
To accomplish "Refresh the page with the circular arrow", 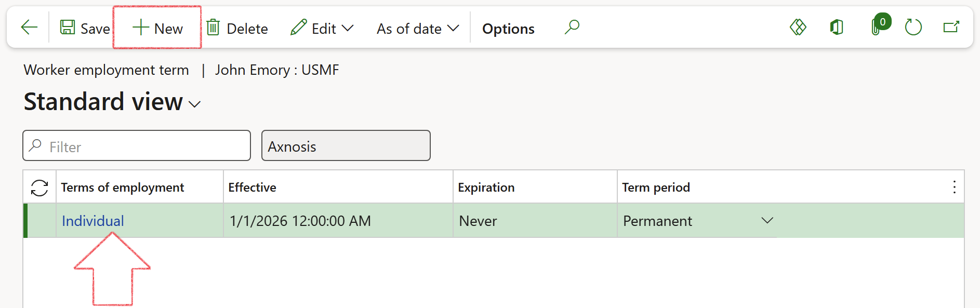I will point(913,27).
